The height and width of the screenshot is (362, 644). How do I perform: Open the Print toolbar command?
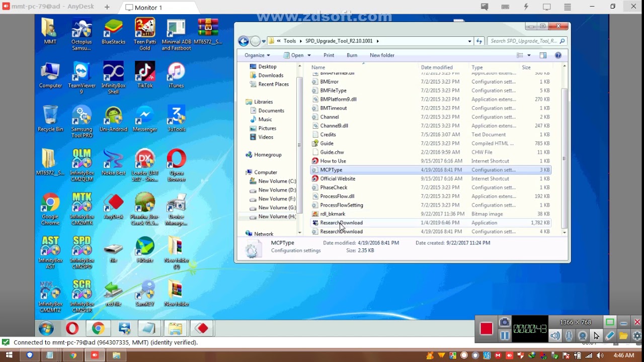click(x=329, y=55)
